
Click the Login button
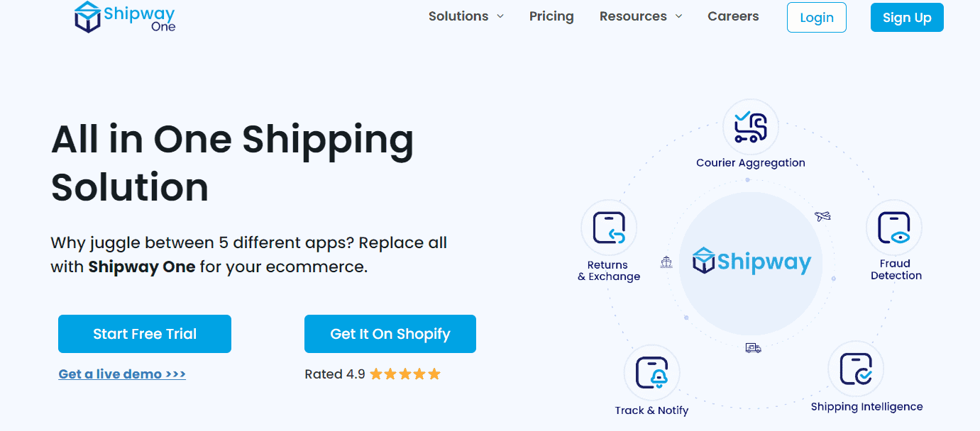click(x=817, y=18)
